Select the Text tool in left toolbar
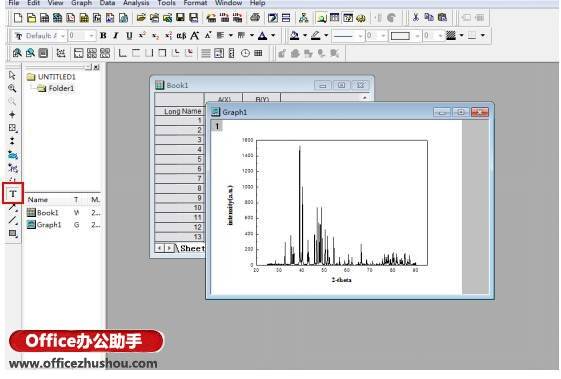Image resolution: width=561 pixels, height=379 pixels. (x=13, y=194)
